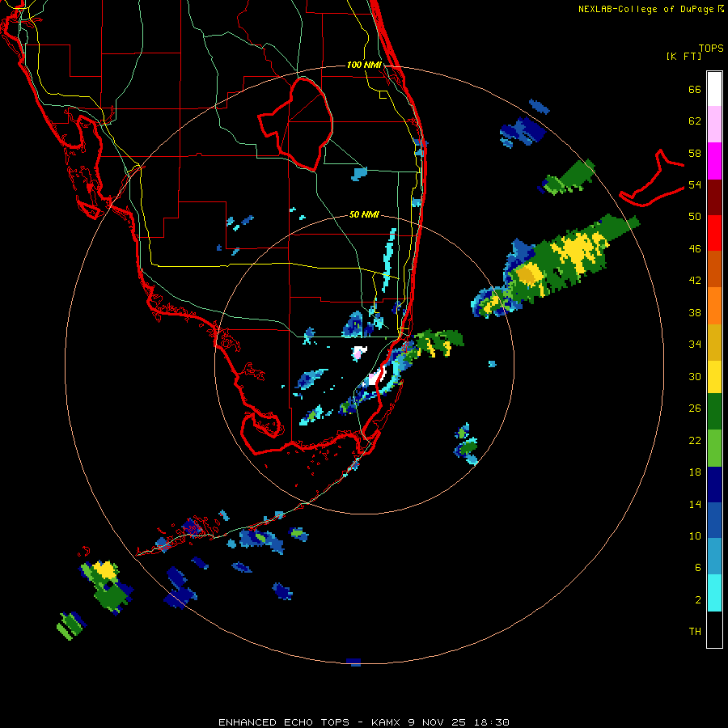The image size is (728, 728).
Task: Click the legend value 50
Action: tap(695, 217)
